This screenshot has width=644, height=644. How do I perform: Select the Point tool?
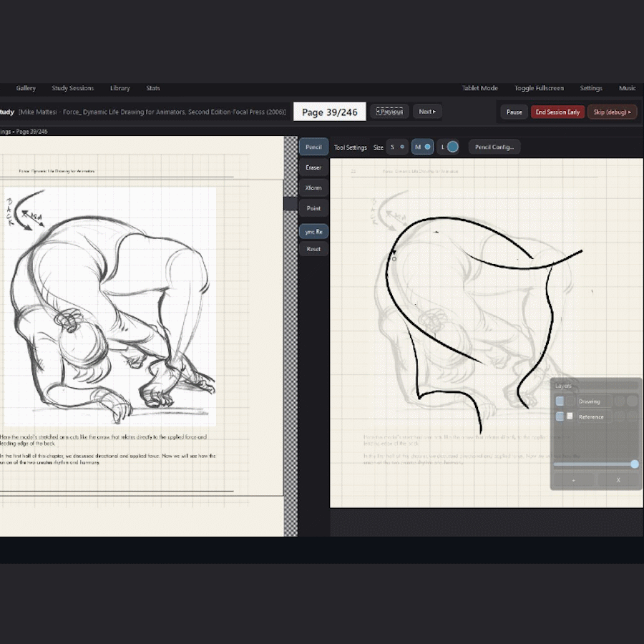[x=313, y=208]
